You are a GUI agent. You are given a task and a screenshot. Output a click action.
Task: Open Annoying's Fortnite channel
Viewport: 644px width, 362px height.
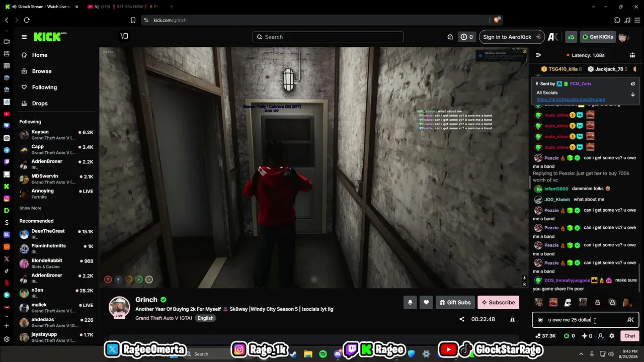[56, 194]
